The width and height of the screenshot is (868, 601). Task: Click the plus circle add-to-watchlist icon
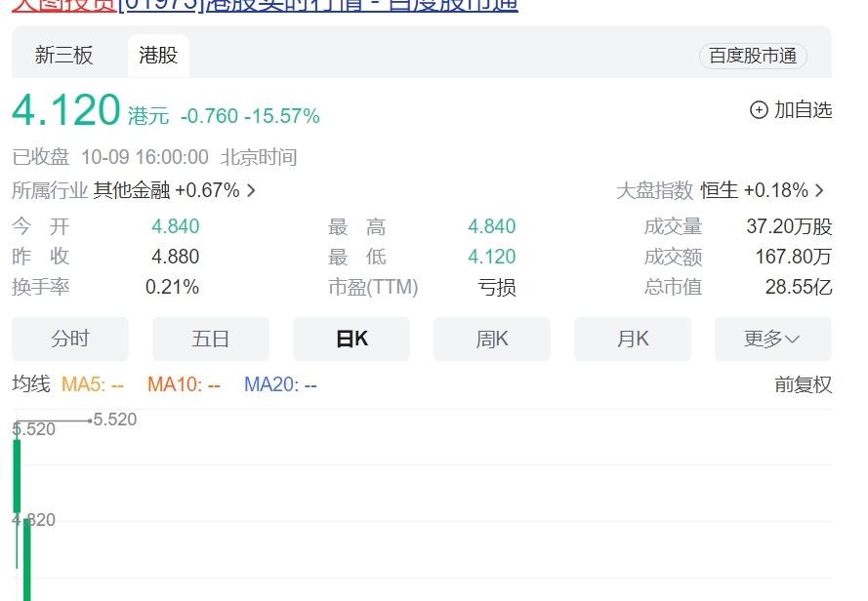[x=759, y=110]
